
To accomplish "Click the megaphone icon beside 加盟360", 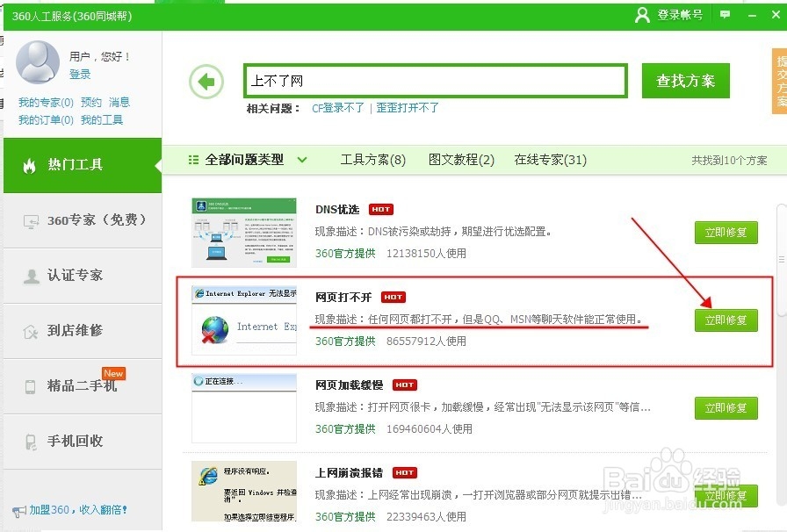I will (x=19, y=511).
